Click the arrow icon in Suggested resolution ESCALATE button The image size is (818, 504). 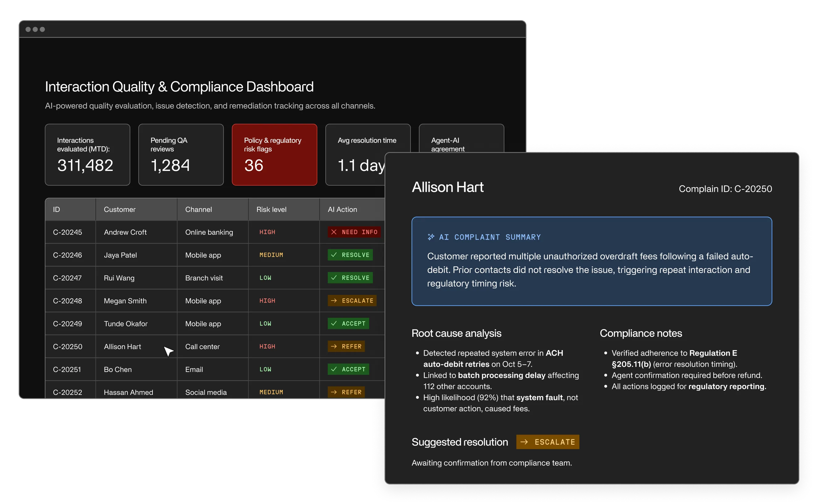tap(524, 442)
